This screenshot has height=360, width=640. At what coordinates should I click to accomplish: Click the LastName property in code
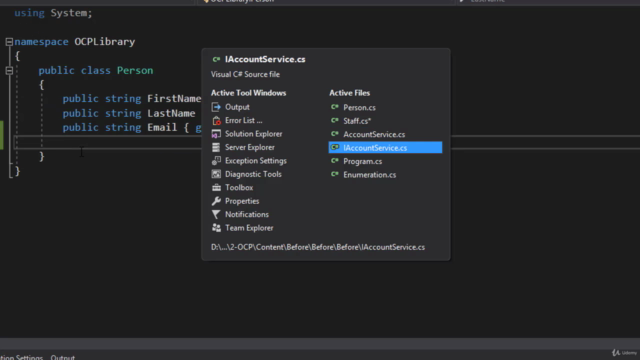pyautogui.click(x=171, y=113)
